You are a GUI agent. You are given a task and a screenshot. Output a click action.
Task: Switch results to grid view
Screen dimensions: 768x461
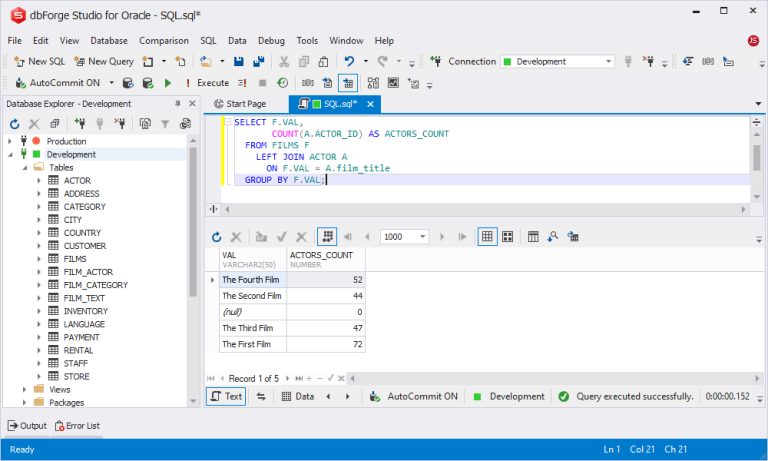click(x=487, y=237)
